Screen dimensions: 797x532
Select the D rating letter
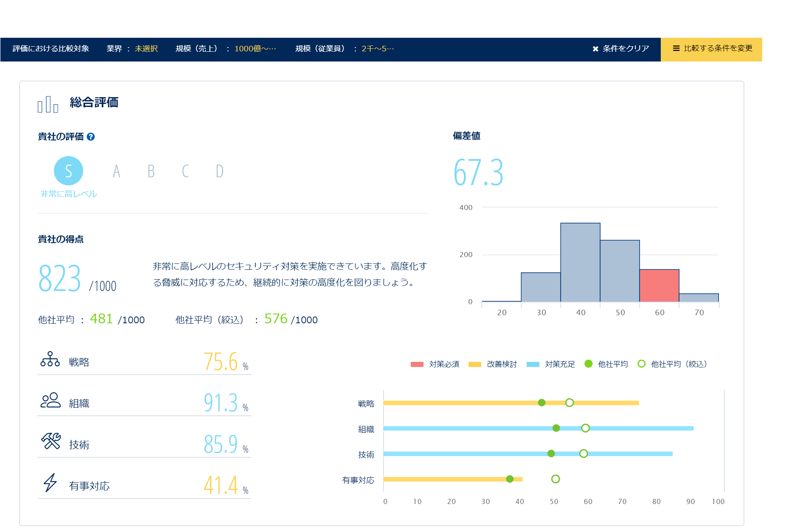coord(219,171)
